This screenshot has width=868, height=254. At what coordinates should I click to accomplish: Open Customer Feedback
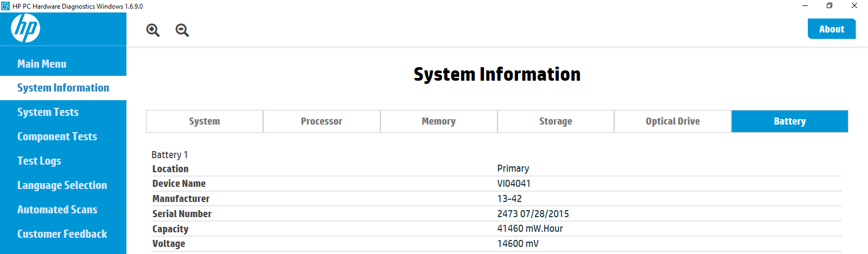(63, 234)
